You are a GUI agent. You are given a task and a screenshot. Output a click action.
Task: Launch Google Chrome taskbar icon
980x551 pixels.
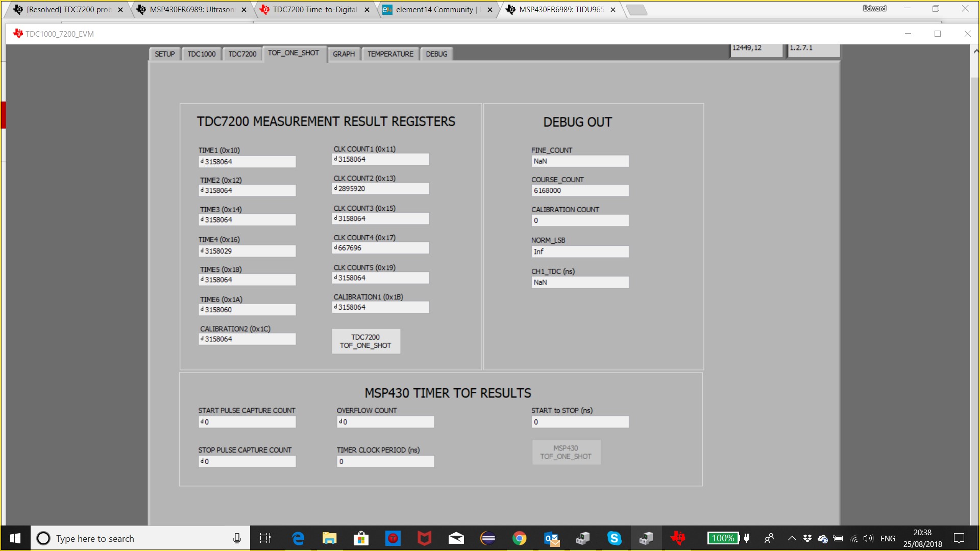click(519, 538)
